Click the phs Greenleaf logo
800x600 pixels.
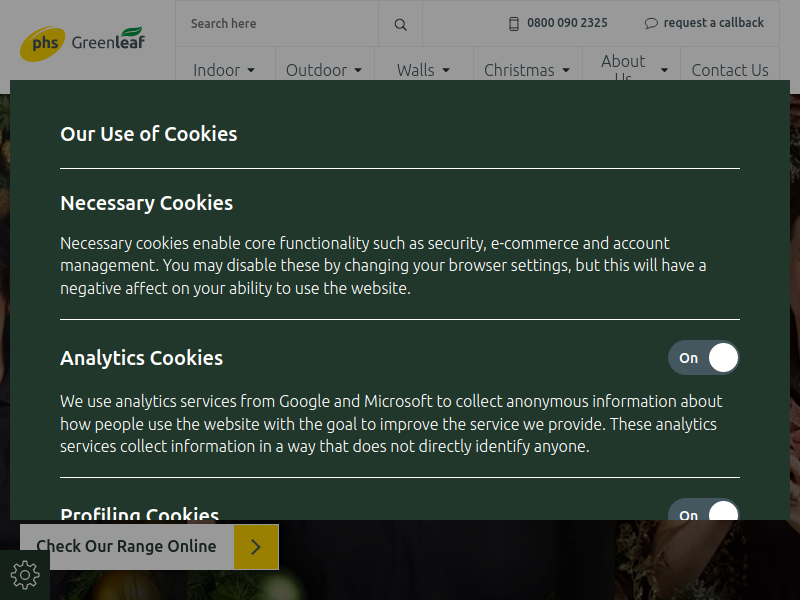pyautogui.click(x=83, y=44)
